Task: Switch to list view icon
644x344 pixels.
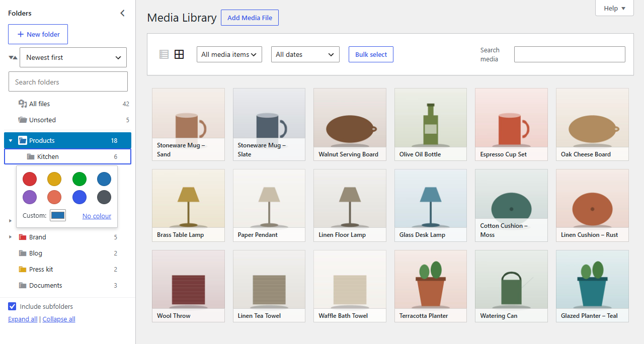Action: coord(164,54)
